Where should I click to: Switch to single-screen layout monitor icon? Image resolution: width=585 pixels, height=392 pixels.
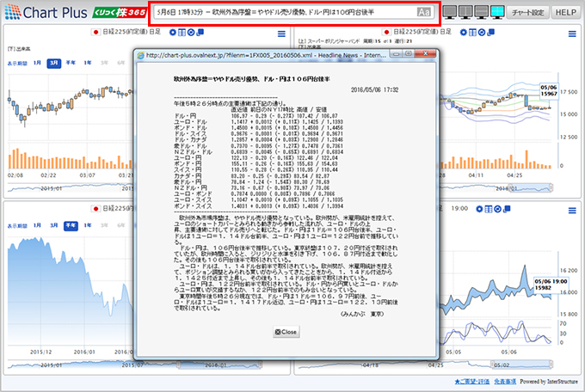coord(450,12)
